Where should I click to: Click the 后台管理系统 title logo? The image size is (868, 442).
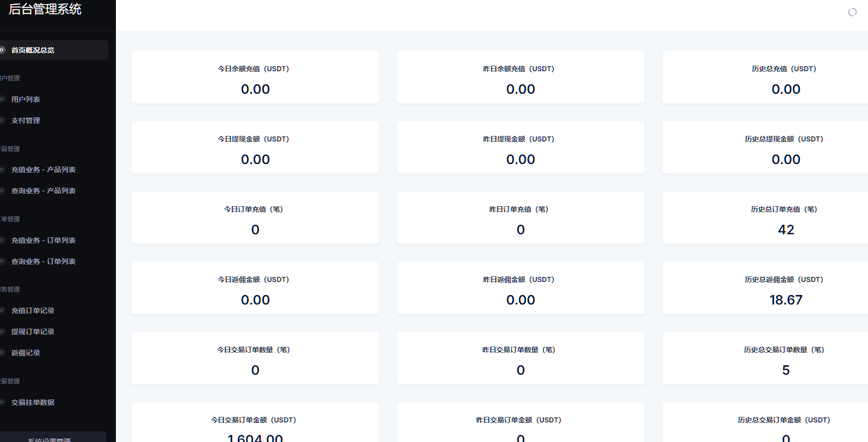(45, 9)
